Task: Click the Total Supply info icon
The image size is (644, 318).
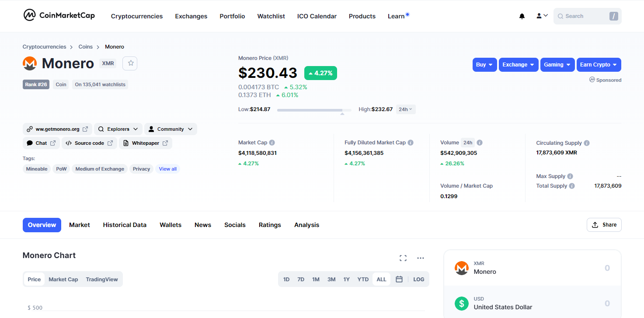Action: coord(572,186)
